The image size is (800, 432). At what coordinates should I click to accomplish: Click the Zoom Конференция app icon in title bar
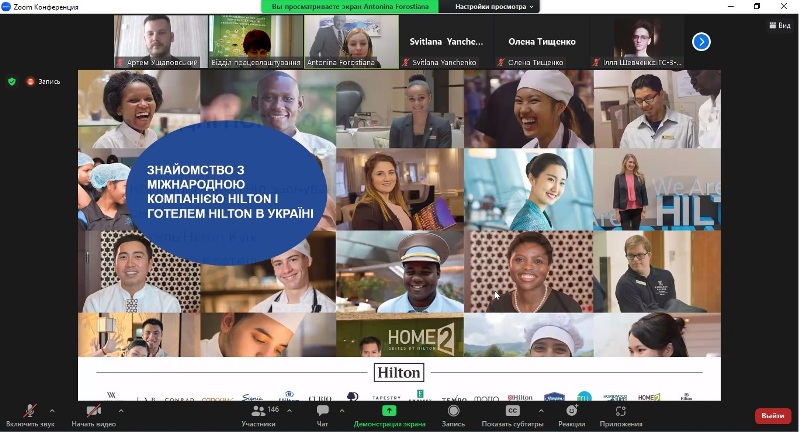tap(6, 7)
